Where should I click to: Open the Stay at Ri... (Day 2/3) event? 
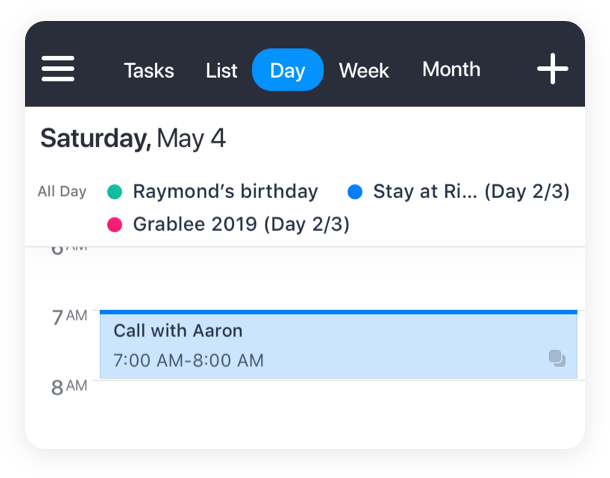pos(471,191)
